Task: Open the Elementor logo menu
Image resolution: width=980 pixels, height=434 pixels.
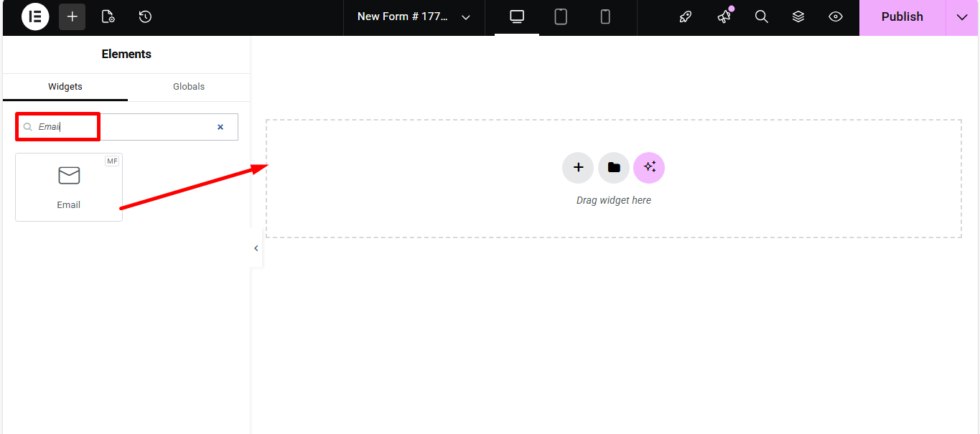Action: click(34, 16)
